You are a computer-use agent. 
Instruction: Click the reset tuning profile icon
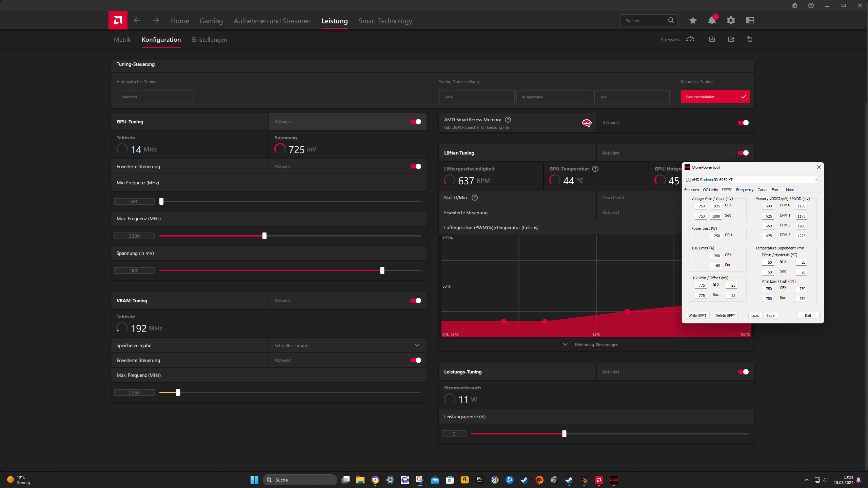tap(750, 39)
